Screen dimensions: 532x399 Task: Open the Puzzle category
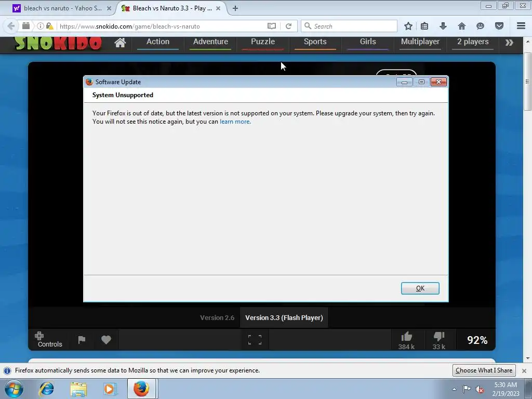tap(262, 42)
